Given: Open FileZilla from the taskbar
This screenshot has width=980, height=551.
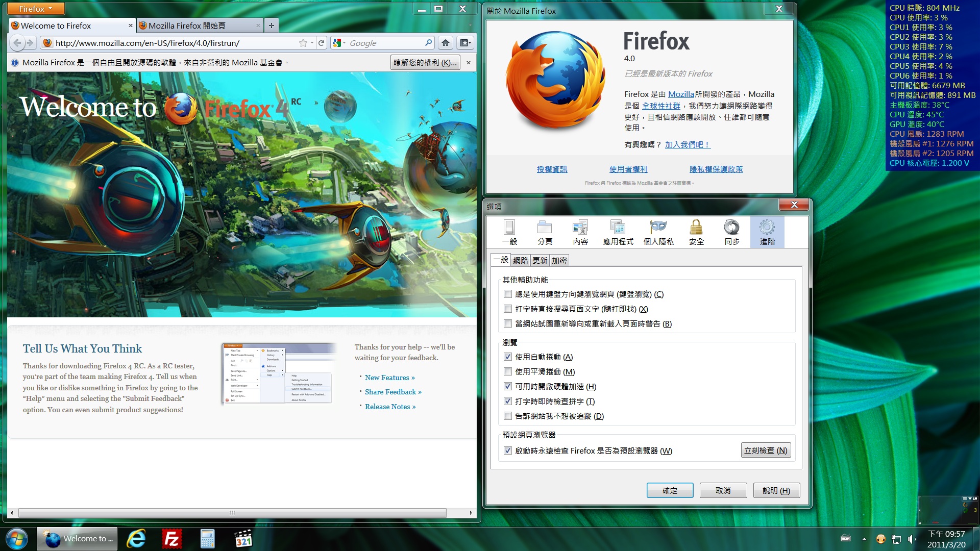Looking at the screenshot, I should (171, 539).
